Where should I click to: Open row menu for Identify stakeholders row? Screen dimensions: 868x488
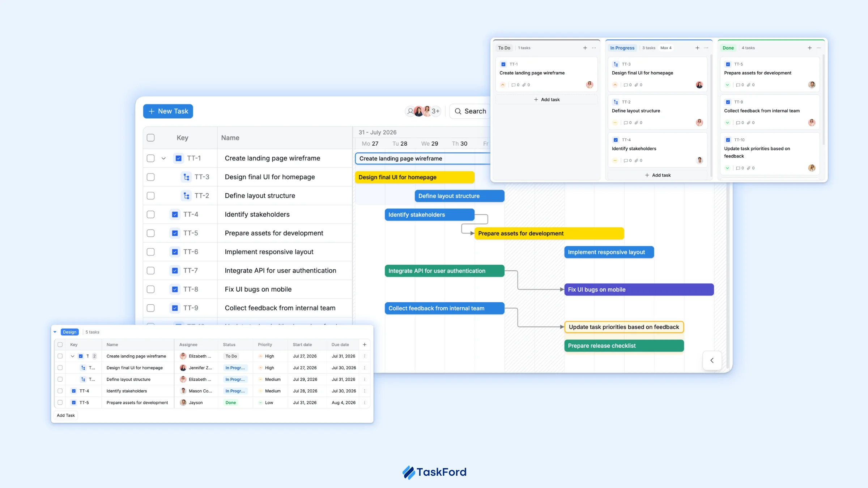click(365, 391)
